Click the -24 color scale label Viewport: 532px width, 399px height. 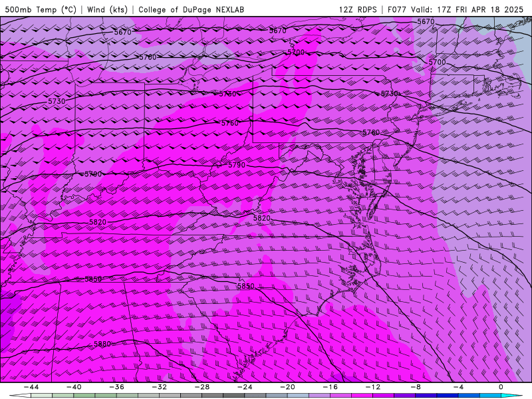coord(245,387)
